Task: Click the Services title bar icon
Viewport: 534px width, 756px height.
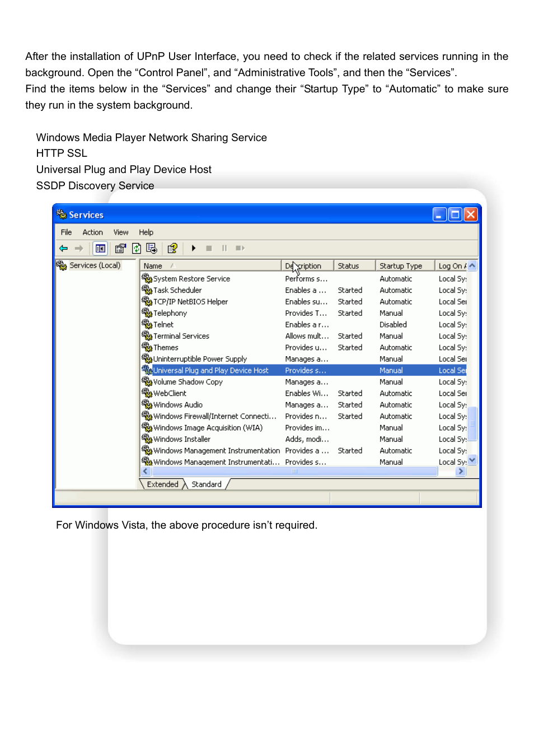Action: pos(62,214)
